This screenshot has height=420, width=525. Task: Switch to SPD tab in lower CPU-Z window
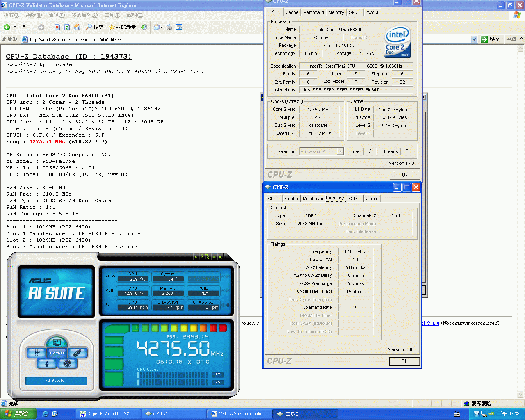(x=353, y=199)
